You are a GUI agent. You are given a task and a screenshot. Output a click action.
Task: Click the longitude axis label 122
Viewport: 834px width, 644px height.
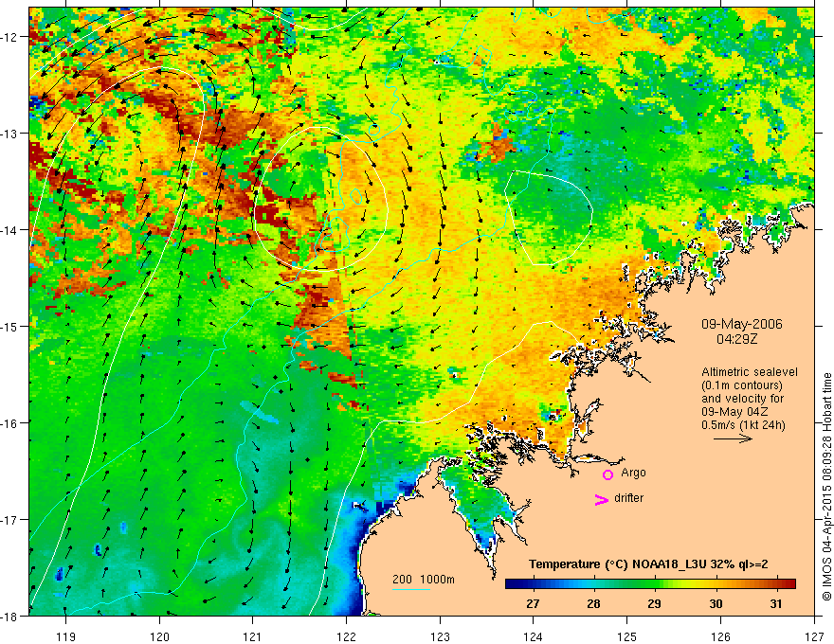pyautogui.click(x=346, y=636)
